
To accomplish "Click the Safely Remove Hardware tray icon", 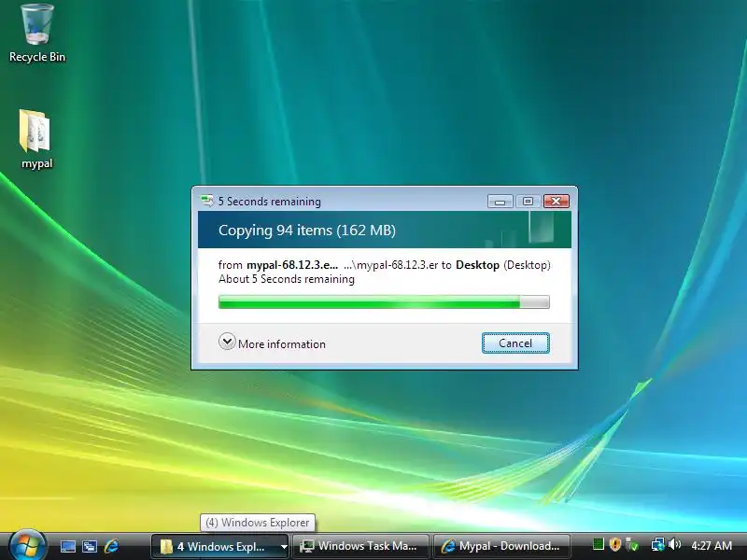I will point(632,544).
